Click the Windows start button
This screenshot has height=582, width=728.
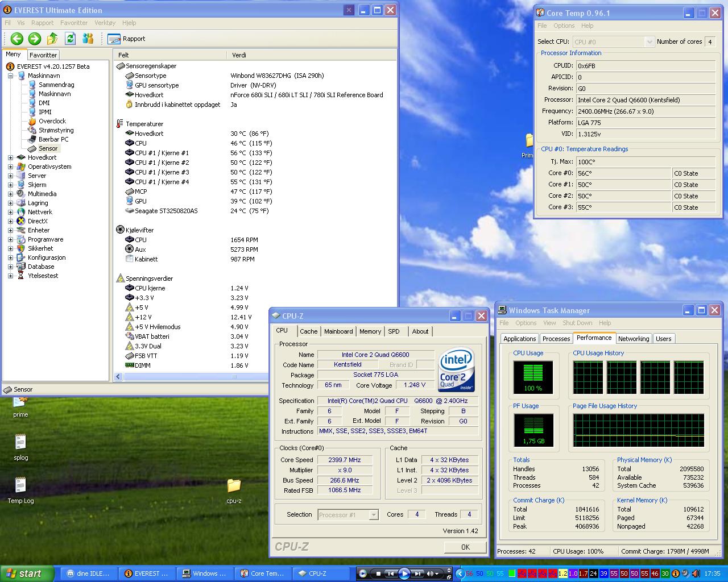click(x=27, y=573)
